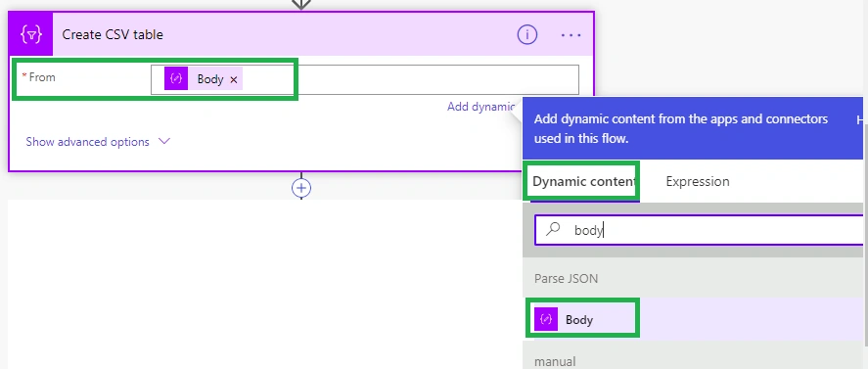
Task: Switch to the Expression tab
Action: [x=698, y=181]
